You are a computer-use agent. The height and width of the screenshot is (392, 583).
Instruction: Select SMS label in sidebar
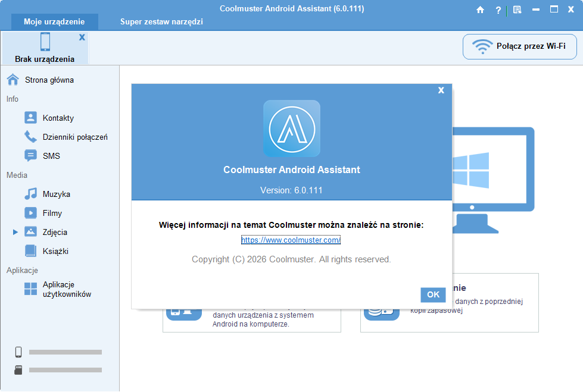pos(51,156)
